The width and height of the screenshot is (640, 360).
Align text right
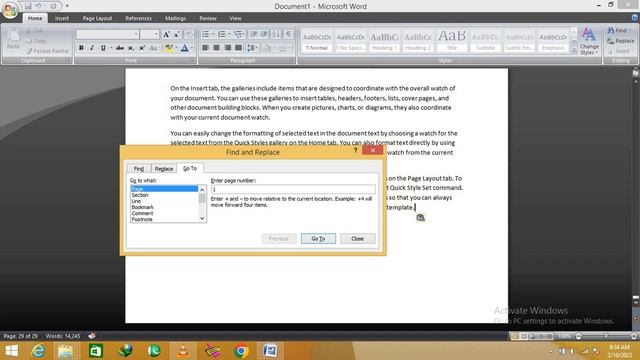point(227,48)
